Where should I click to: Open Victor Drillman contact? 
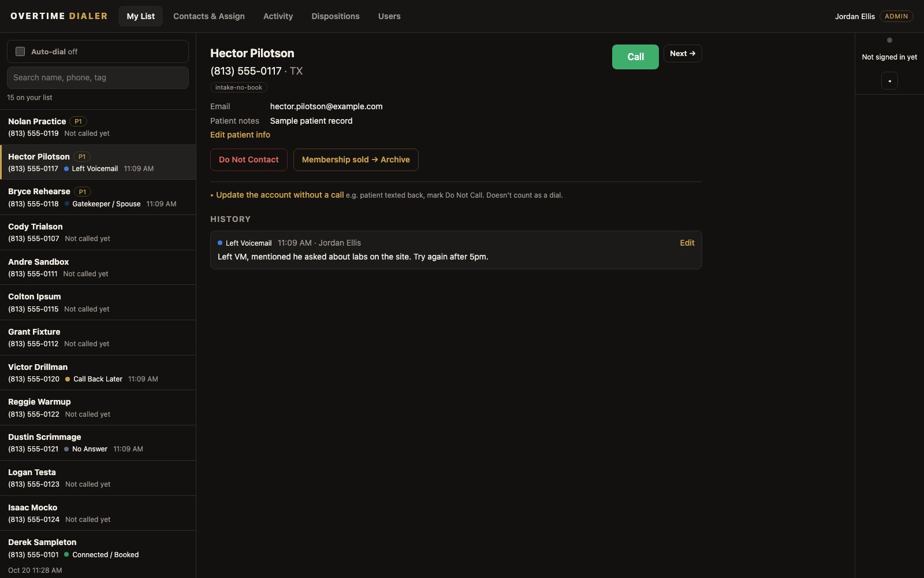98,373
